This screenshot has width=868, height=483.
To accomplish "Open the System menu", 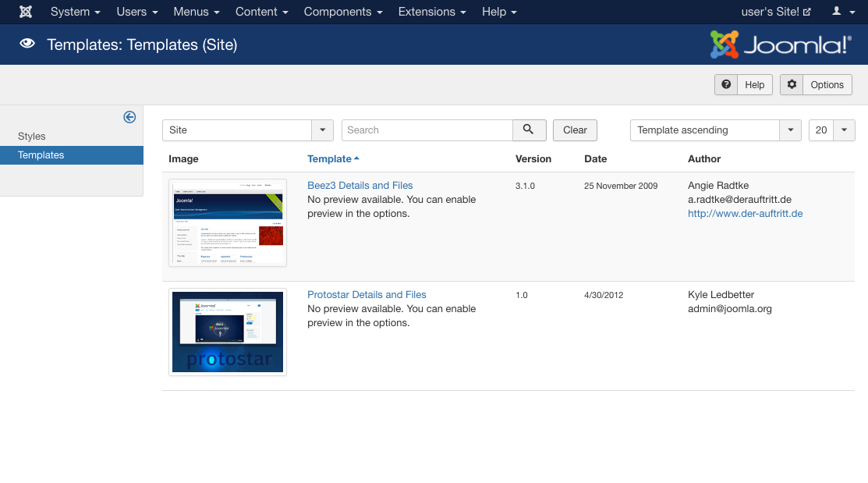I will pos(76,12).
